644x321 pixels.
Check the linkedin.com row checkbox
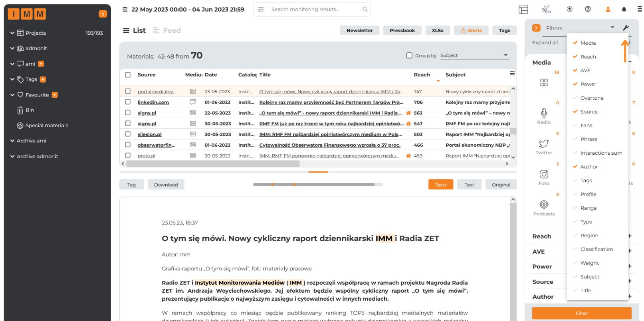128,102
